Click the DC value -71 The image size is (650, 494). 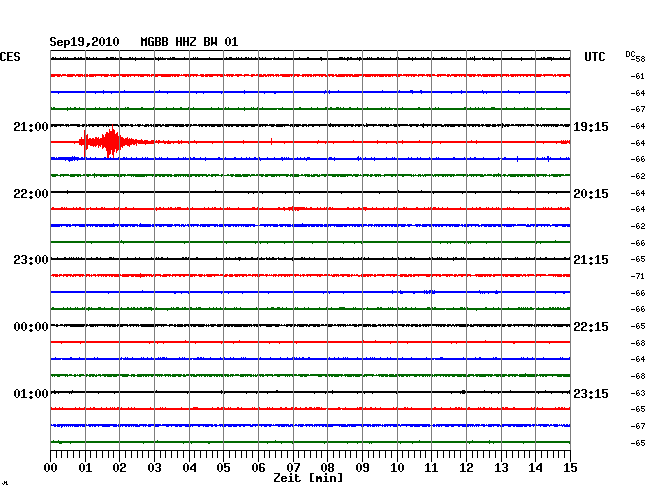638,276
